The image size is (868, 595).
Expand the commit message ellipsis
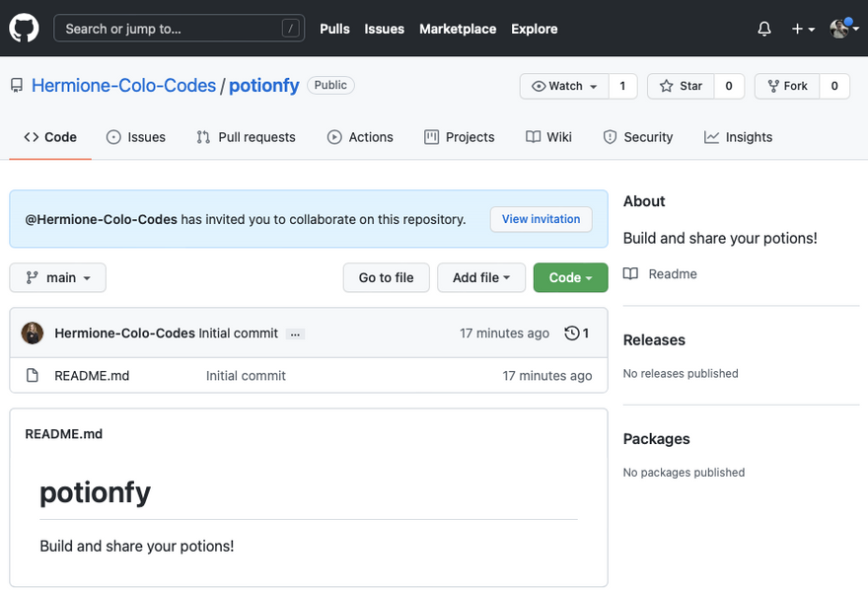pyautogui.click(x=295, y=335)
